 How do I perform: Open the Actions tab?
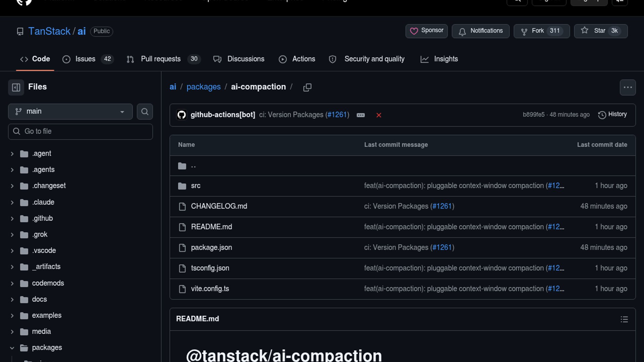[297, 59]
